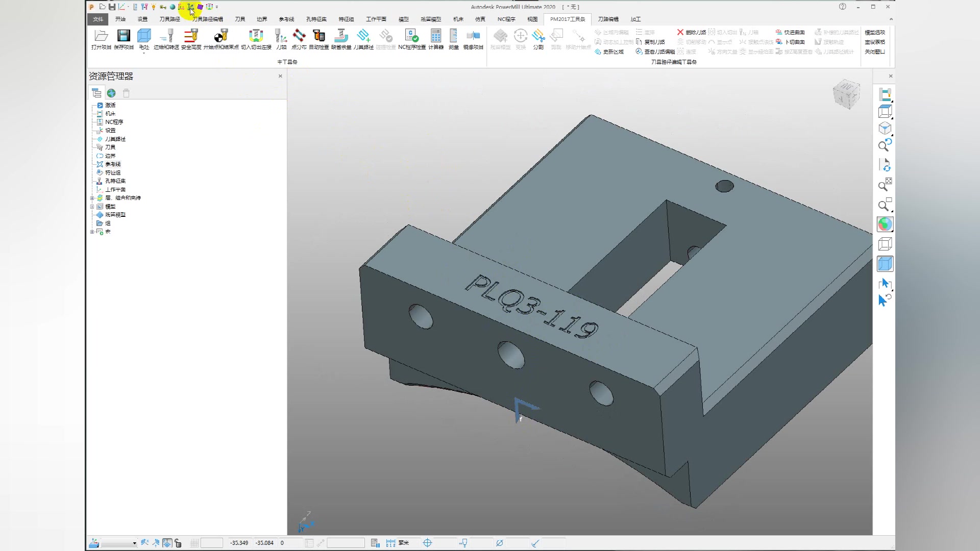Image resolution: width=980 pixels, height=551 pixels.
Task: Click the 模型选项 button
Action: 875,32
